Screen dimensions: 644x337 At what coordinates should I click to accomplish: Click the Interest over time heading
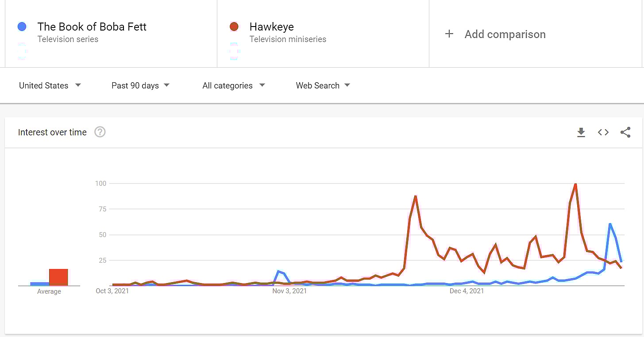(x=52, y=132)
